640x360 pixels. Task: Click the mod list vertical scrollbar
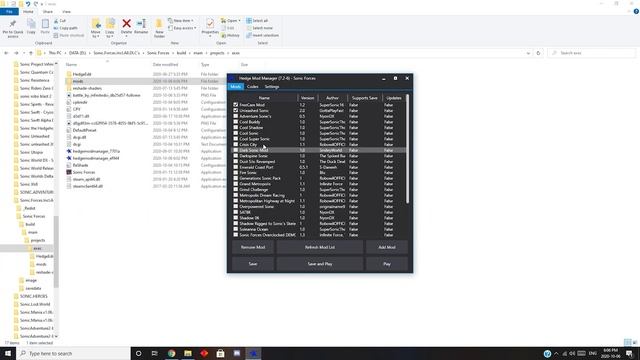pos(407,149)
